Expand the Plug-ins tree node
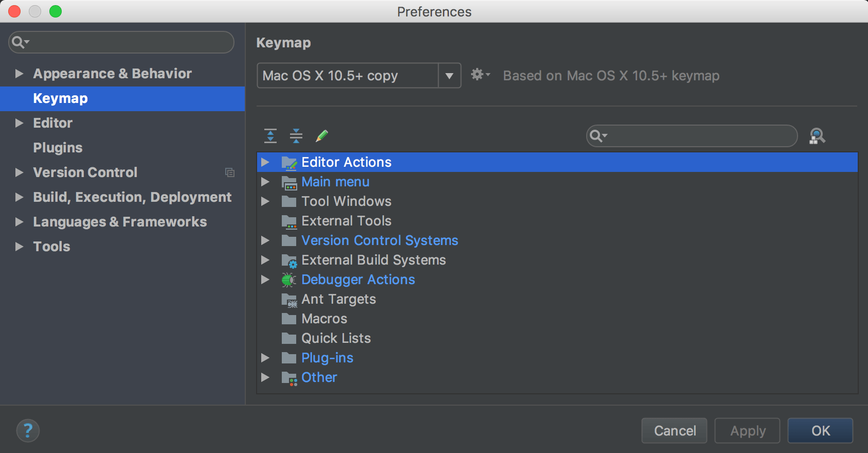This screenshot has height=453, width=868. click(265, 358)
